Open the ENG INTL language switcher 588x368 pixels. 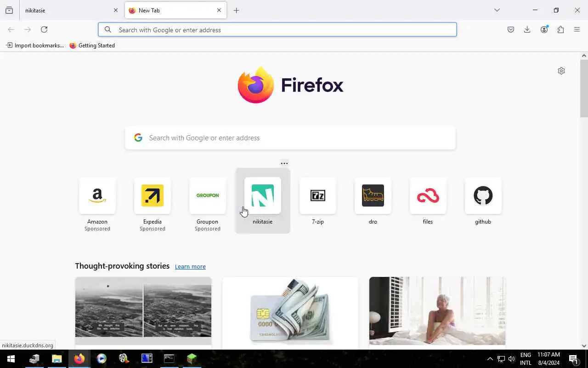[526, 359]
